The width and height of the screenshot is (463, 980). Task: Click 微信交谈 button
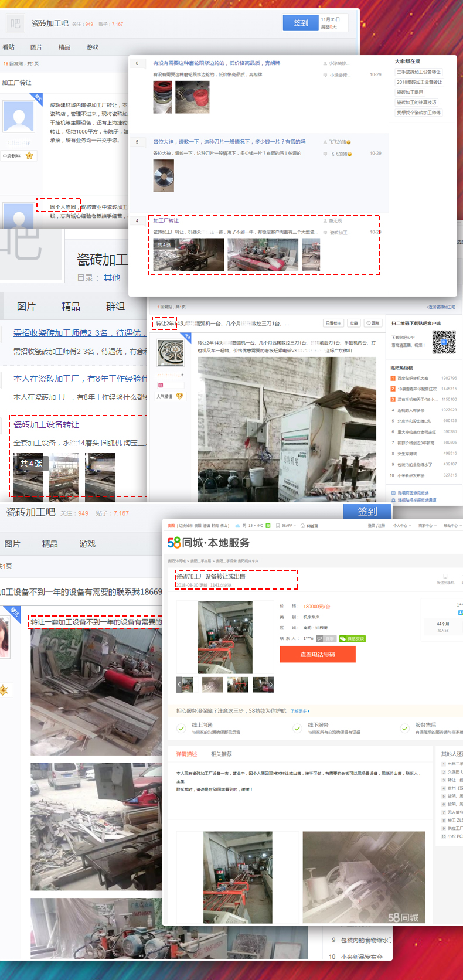352,638
